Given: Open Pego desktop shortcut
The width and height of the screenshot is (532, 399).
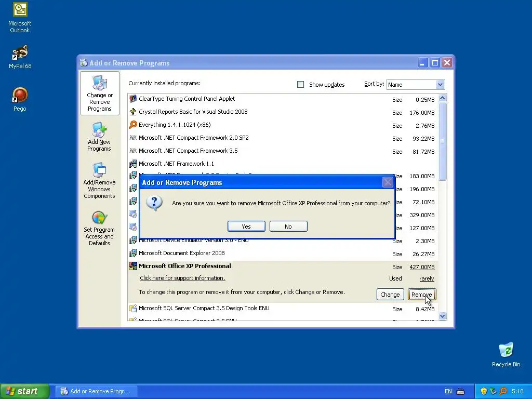Looking at the screenshot, I should (20, 99).
